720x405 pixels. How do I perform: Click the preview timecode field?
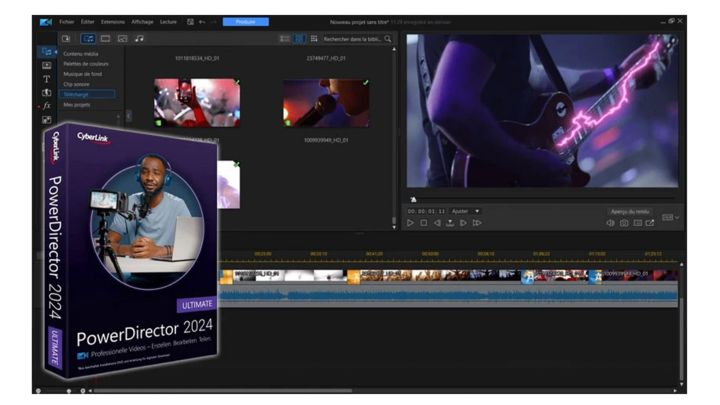click(426, 211)
